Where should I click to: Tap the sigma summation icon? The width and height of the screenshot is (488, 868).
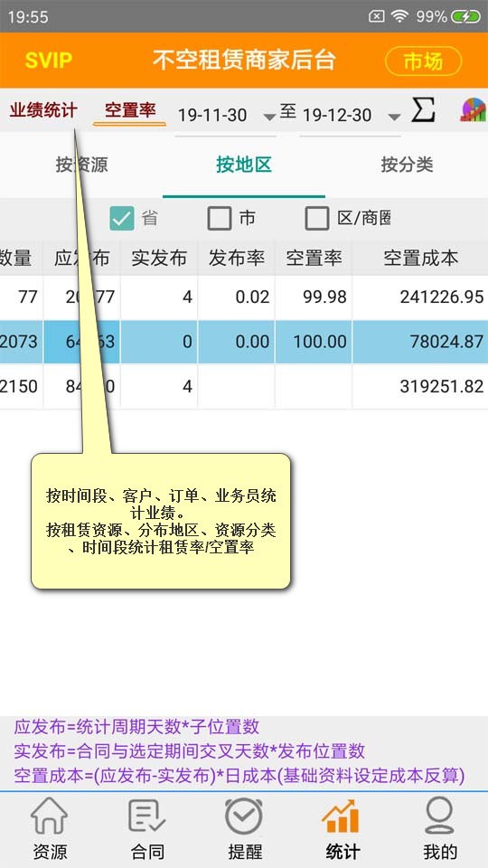(423, 110)
